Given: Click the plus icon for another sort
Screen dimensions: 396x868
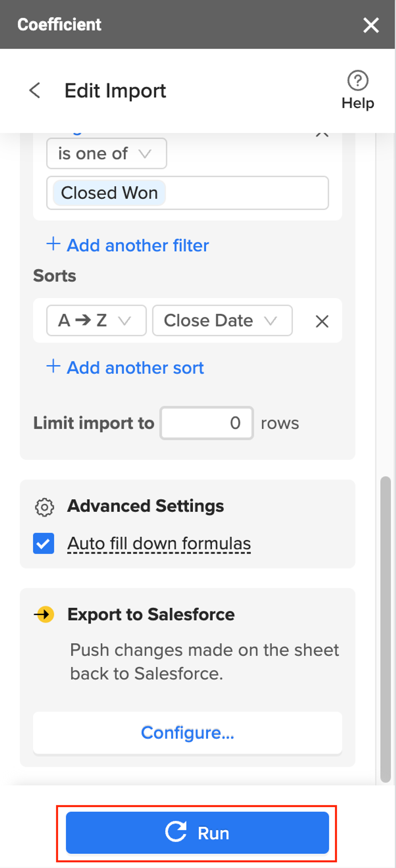Looking at the screenshot, I should click(x=53, y=366).
